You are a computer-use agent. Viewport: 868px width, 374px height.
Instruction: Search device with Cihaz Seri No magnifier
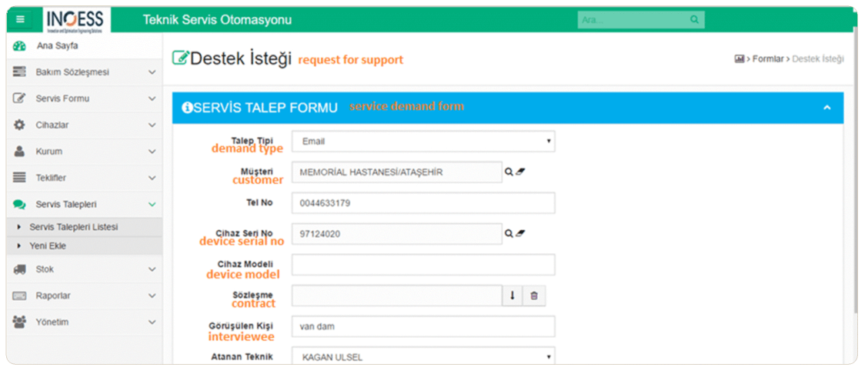[508, 233]
